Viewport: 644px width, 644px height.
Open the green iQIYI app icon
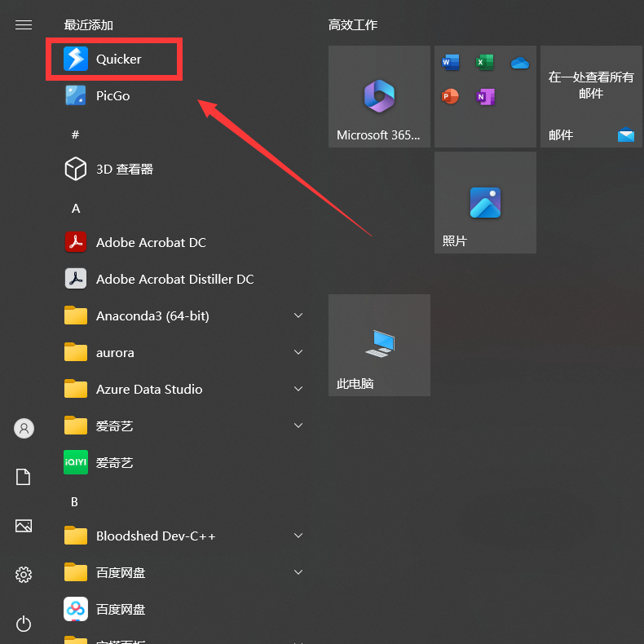[x=76, y=462]
